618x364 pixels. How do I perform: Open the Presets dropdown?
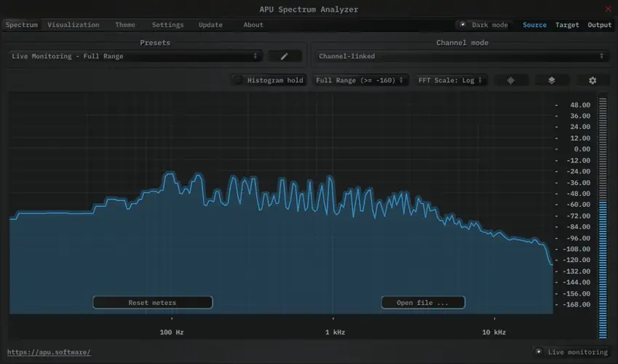135,56
